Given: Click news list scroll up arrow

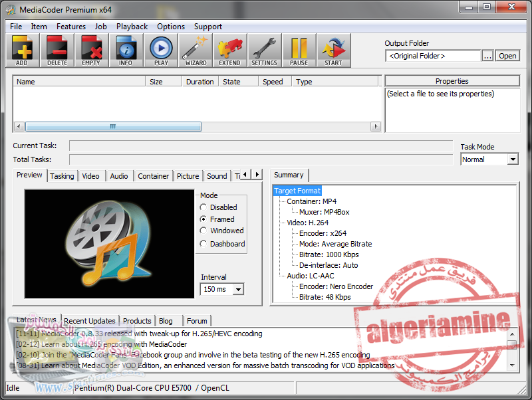Looking at the screenshot, I should (x=512, y=334).
